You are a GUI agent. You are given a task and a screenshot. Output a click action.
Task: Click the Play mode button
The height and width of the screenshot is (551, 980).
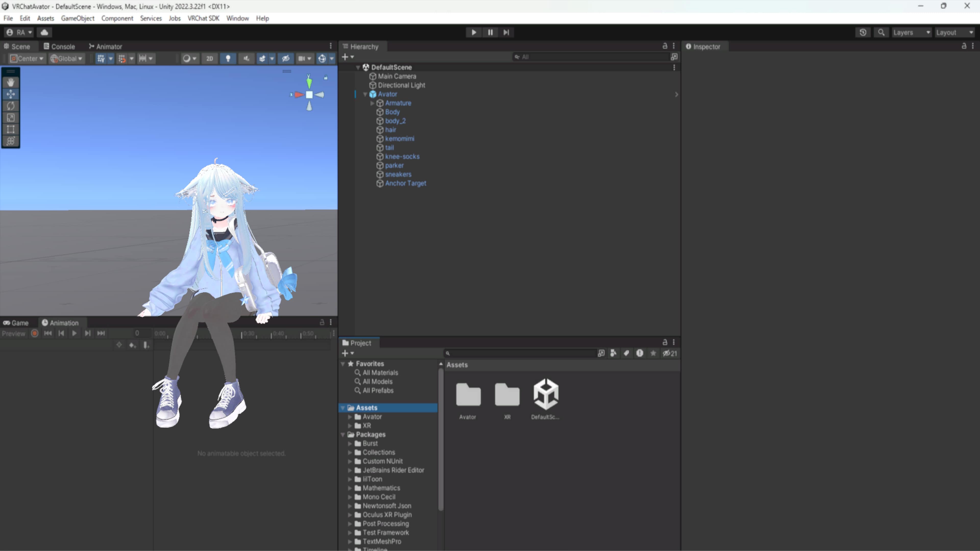coord(474,32)
